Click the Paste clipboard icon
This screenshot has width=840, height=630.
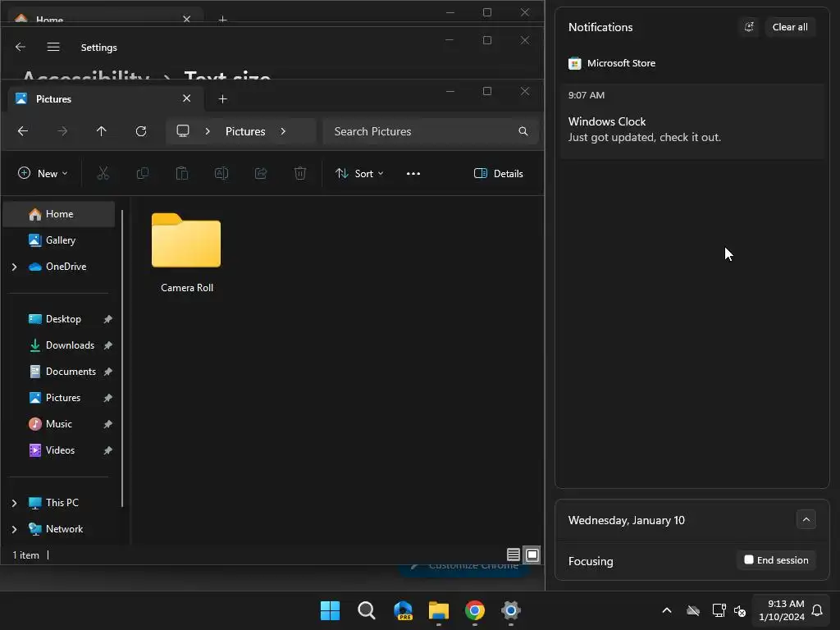pyautogui.click(x=182, y=174)
